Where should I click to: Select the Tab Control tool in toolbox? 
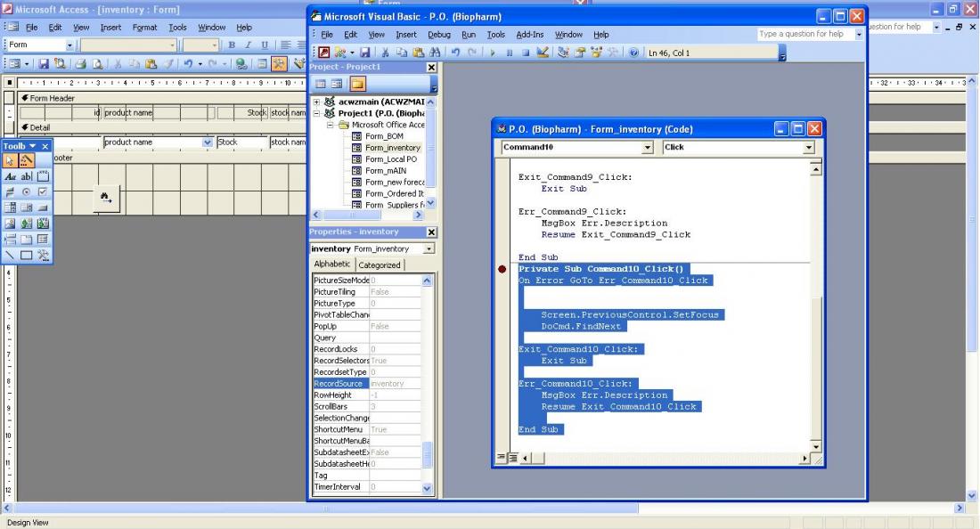point(26,240)
